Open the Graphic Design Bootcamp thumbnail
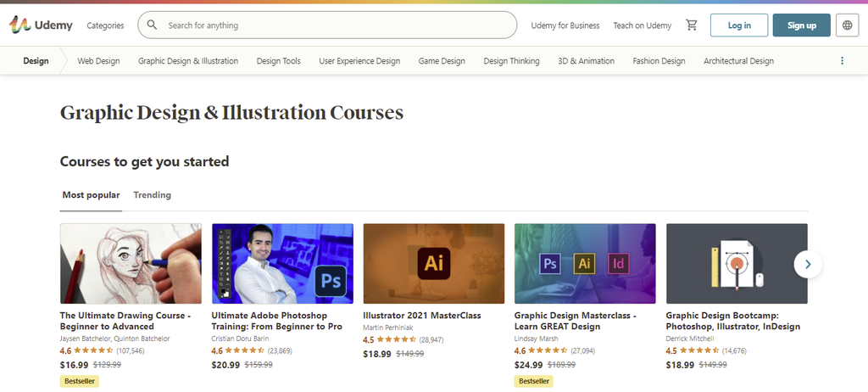 point(737,263)
